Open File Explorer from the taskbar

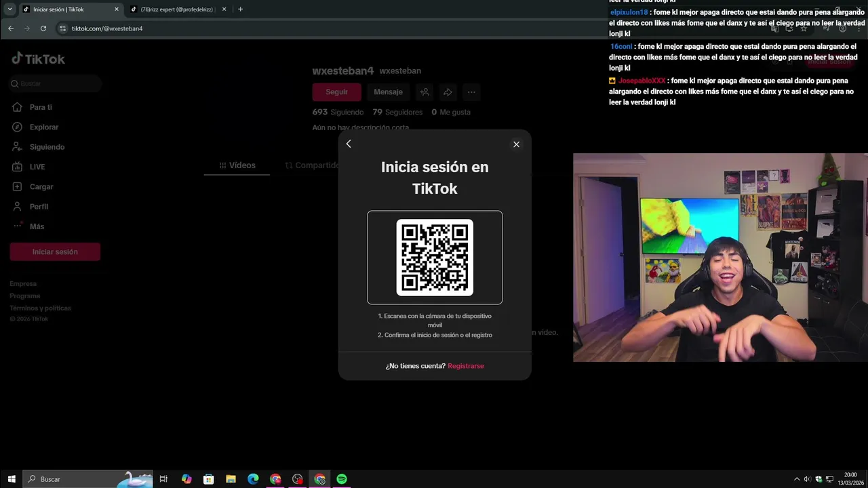coord(231,479)
